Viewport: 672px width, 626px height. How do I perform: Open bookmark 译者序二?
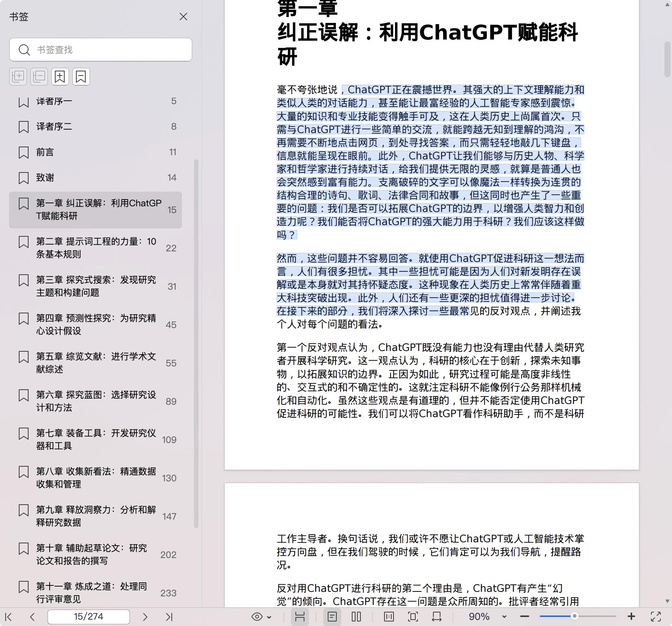(95, 127)
